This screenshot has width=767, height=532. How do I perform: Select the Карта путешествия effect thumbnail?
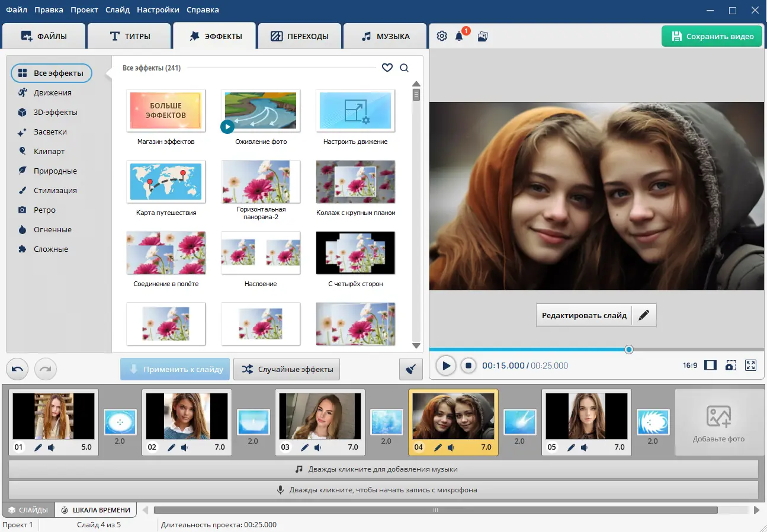(x=166, y=182)
